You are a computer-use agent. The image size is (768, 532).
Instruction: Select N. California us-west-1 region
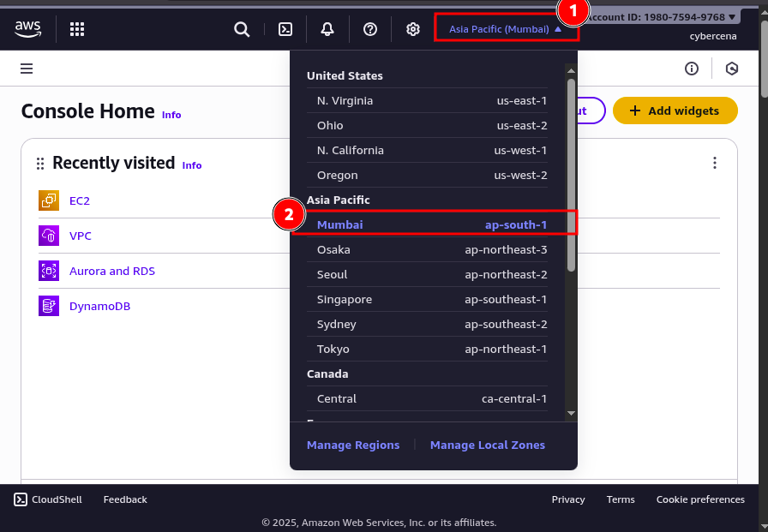coord(427,150)
